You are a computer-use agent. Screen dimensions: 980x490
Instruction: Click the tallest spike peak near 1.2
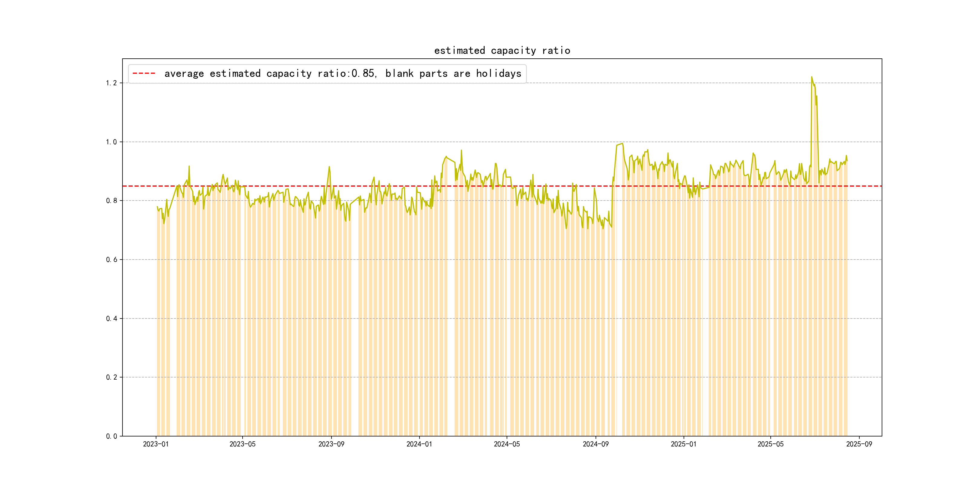click(x=812, y=77)
